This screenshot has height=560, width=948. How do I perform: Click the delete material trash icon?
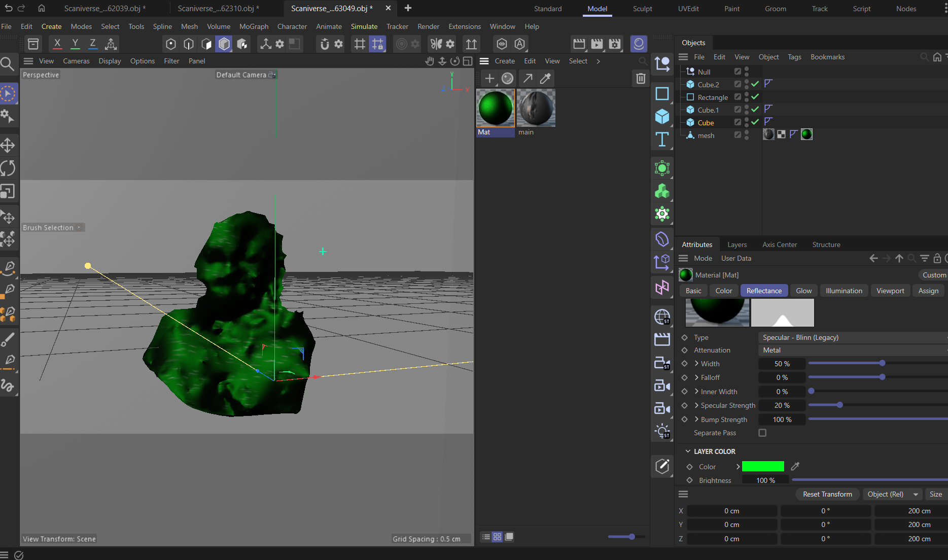(641, 79)
